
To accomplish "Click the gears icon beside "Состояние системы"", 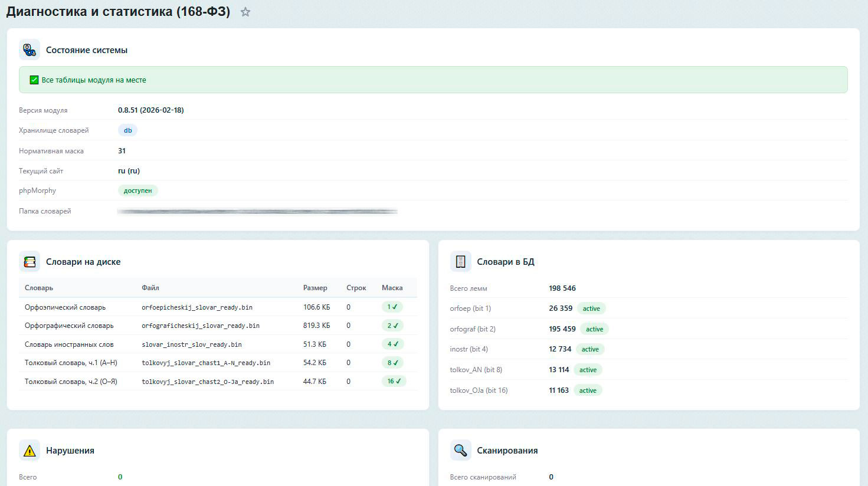I will click(29, 49).
